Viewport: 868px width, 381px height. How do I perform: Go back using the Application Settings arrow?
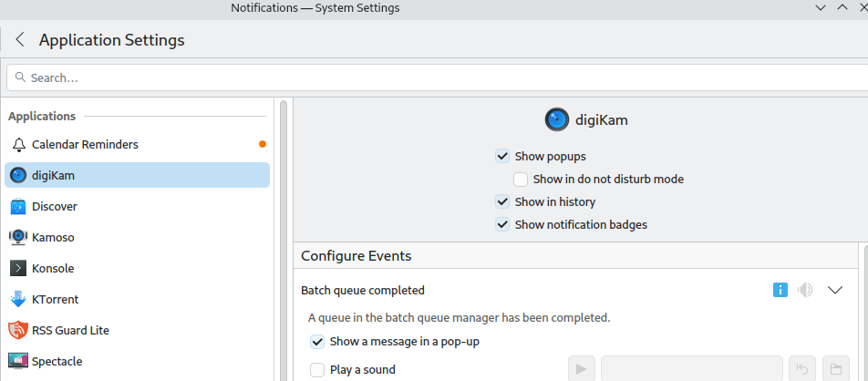pyautogui.click(x=20, y=40)
